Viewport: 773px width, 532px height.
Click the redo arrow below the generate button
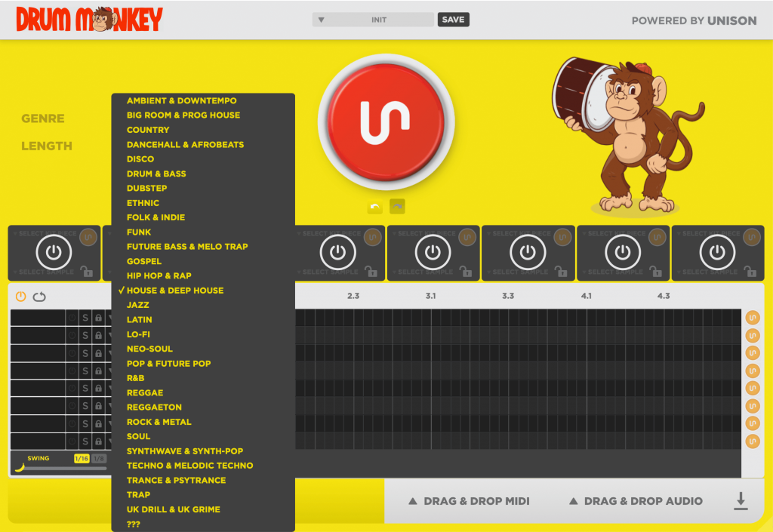[x=397, y=206]
